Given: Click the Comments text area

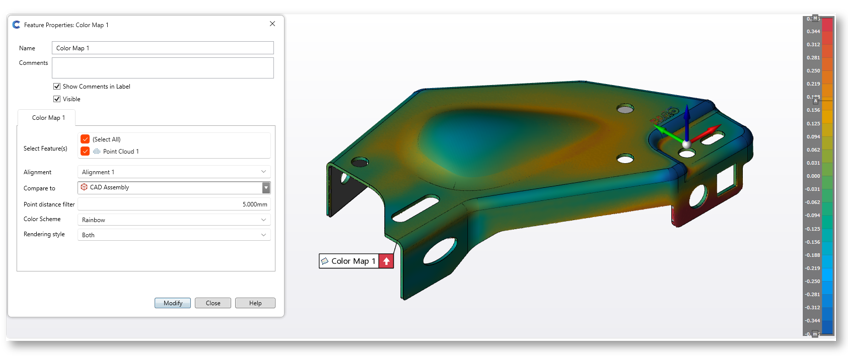Looking at the screenshot, I should pyautogui.click(x=163, y=68).
